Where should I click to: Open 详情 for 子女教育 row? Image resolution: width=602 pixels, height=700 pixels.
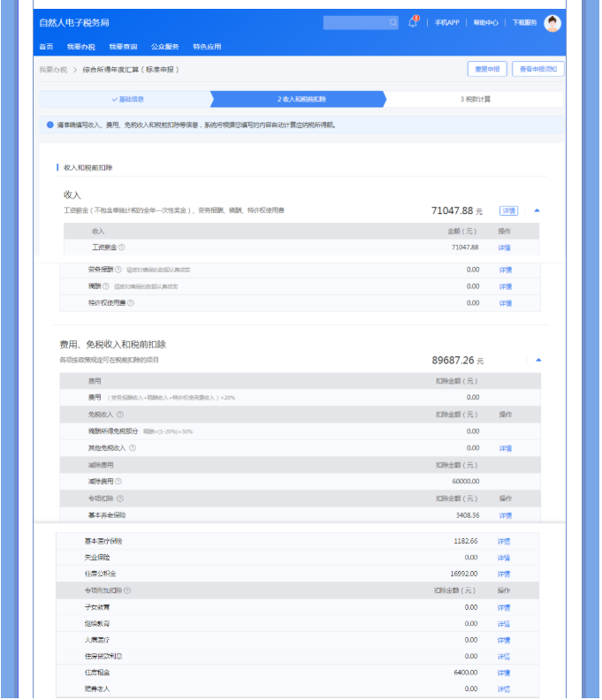504,607
